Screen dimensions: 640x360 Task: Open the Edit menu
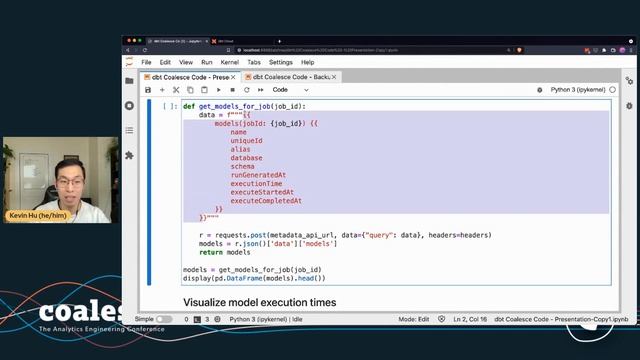click(165, 62)
